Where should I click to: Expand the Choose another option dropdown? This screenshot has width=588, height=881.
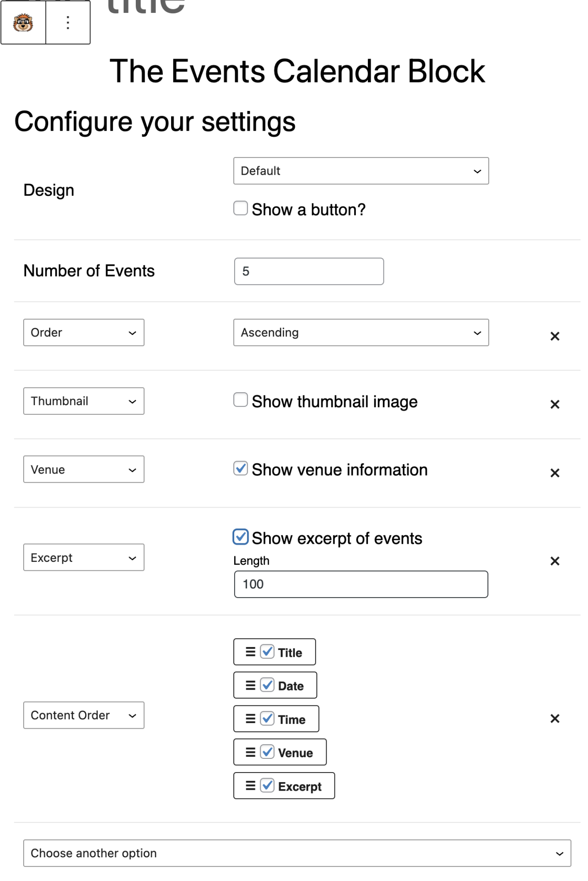pos(297,853)
